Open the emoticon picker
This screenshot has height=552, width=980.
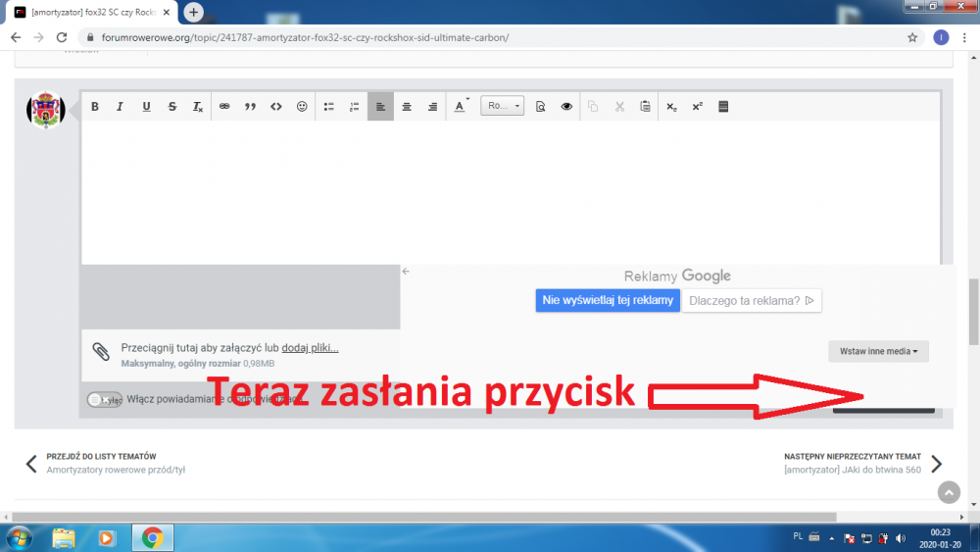click(x=302, y=107)
